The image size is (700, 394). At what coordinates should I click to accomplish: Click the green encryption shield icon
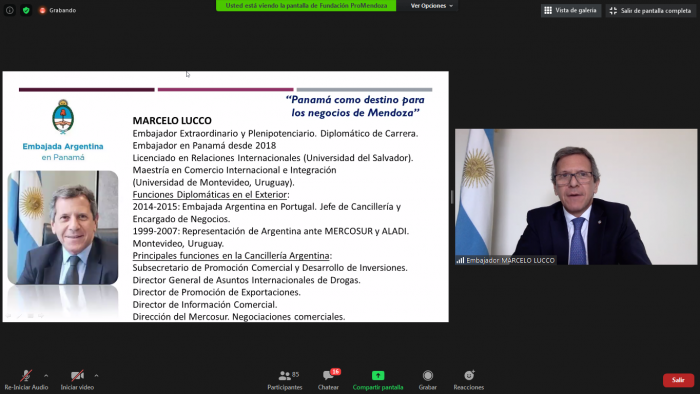click(x=26, y=10)
